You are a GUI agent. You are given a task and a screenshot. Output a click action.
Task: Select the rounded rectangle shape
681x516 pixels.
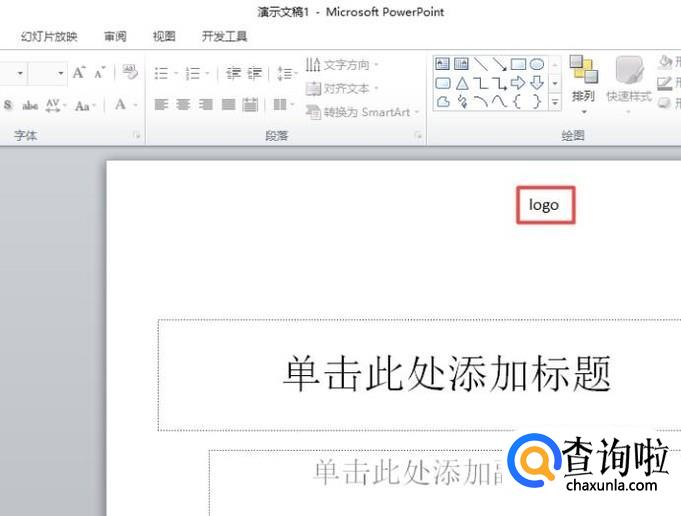click(443, 83)
